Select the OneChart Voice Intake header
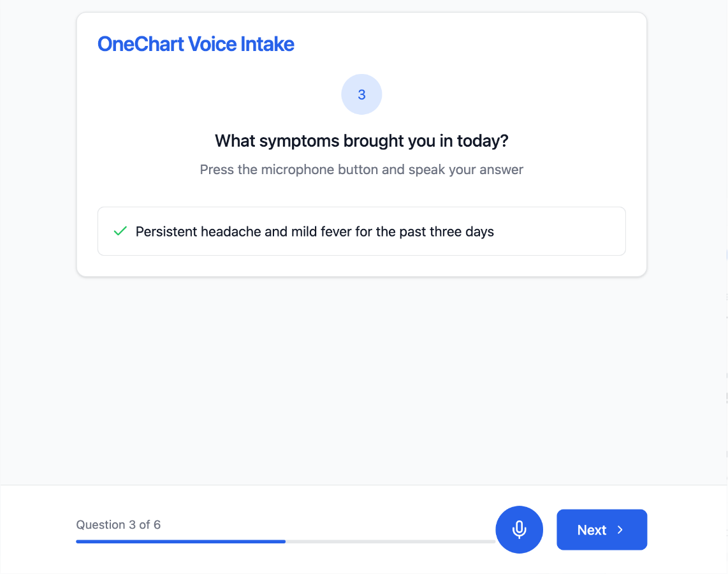Image resolution: width=728 pixels, height=574 pixels. [196, 43]
